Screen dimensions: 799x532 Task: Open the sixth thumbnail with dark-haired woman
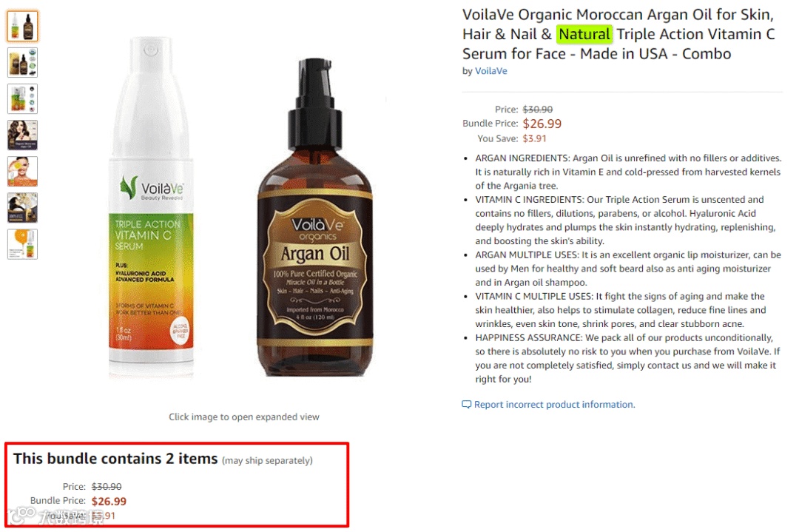click(x=22, y=207)
